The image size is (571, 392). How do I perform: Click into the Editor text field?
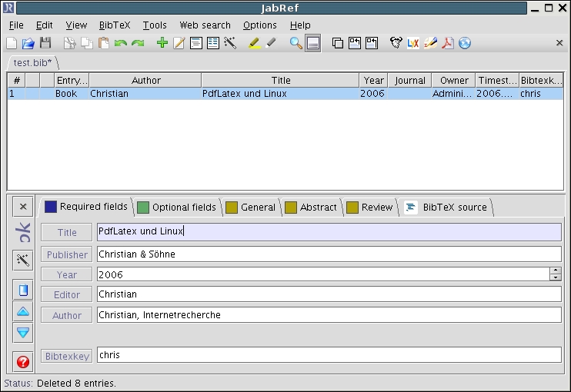point(329,294)
